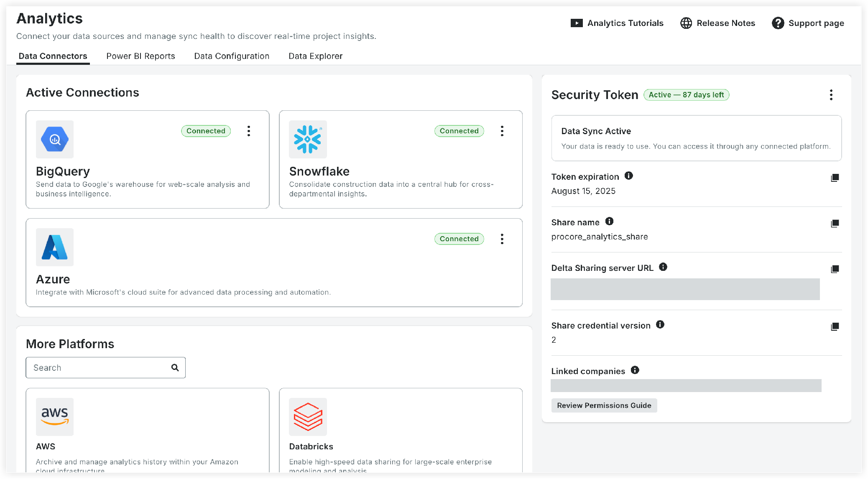Screen dimensions: 868x479
Task: Switch to Data Configuration tab
Action: coord(232,56)
